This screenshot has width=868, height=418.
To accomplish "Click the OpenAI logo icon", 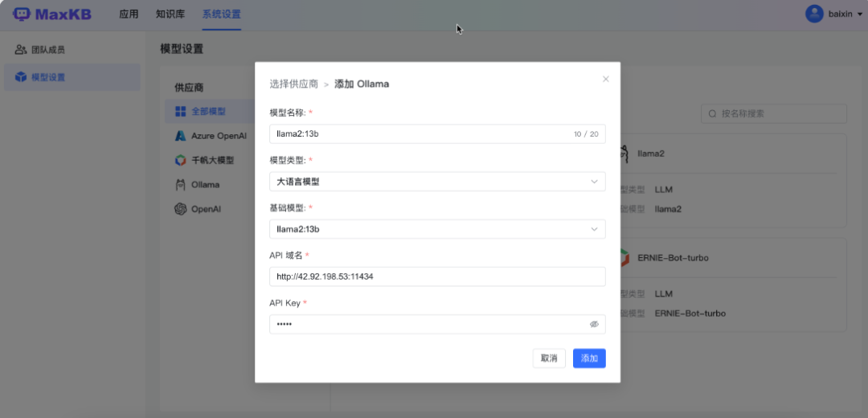I will tap(181, 209).
